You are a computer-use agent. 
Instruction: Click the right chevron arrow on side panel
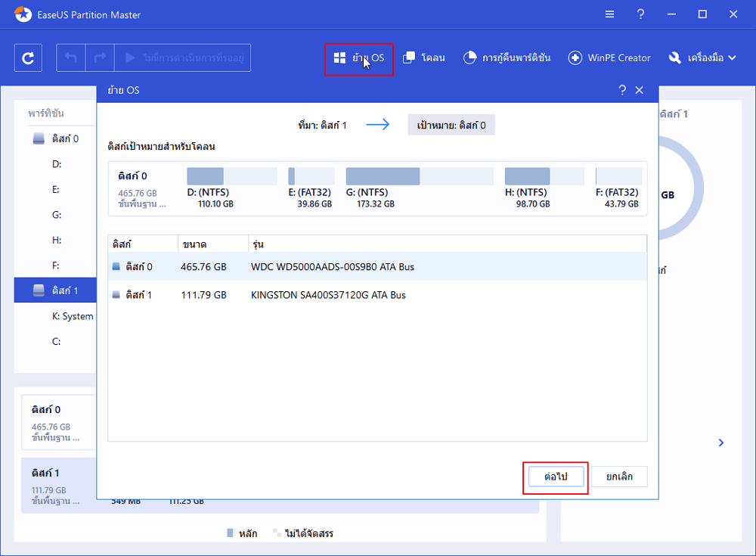720,443
